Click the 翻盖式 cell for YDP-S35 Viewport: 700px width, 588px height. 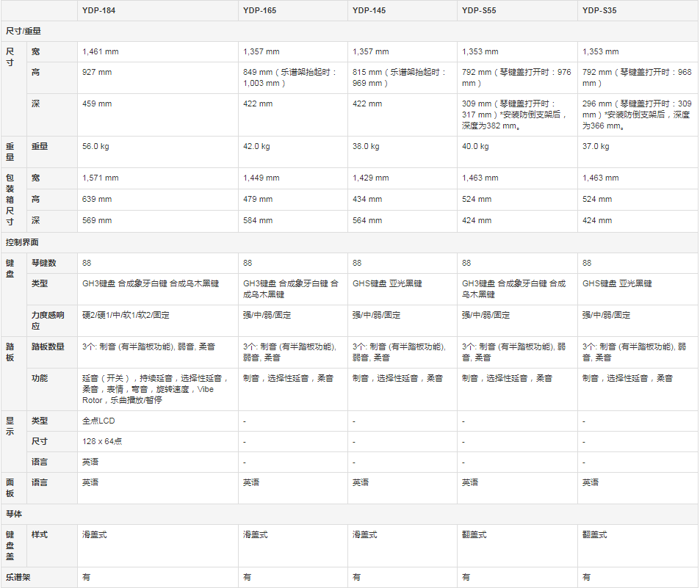638,545
